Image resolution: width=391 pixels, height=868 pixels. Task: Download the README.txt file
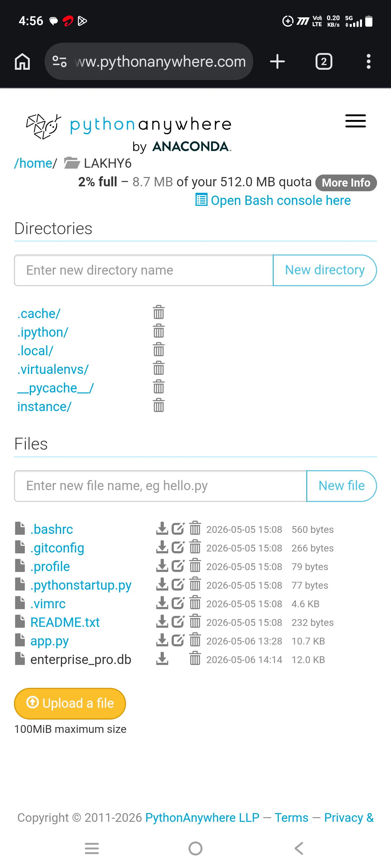162,622
